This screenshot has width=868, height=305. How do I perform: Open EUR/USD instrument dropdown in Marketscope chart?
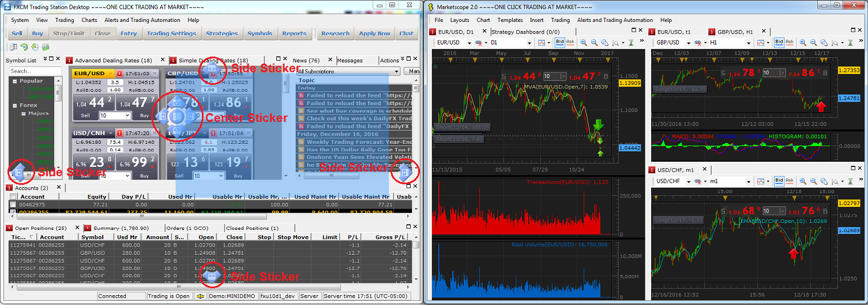pos(469,43)
